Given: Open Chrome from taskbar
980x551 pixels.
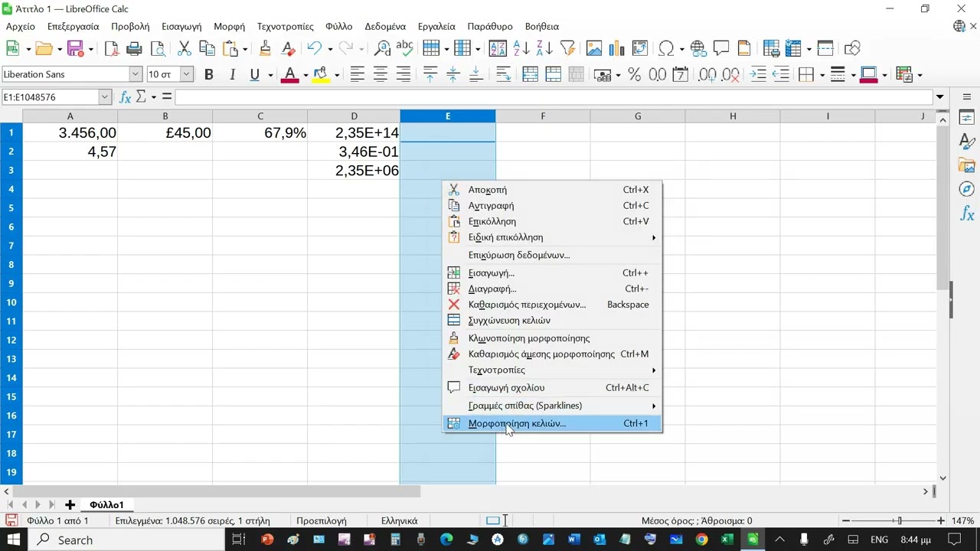Looking at the screenshot, I should tap(701, 540).
